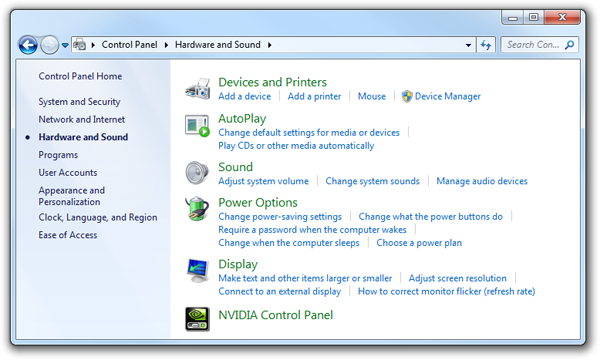Click the shield icon beside Device Manager
This screenshot has width=600, height=360.
(x=407, y=96)
